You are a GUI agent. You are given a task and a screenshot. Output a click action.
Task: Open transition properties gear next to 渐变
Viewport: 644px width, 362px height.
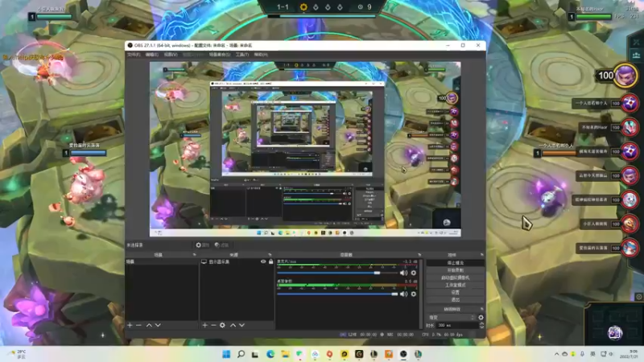click(481, 317)
